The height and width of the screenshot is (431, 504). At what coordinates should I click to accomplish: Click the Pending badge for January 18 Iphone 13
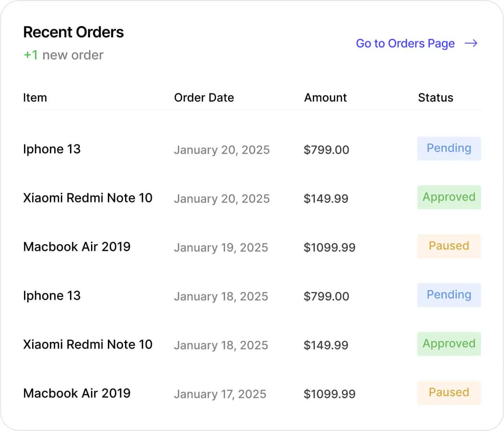[449, 295]
